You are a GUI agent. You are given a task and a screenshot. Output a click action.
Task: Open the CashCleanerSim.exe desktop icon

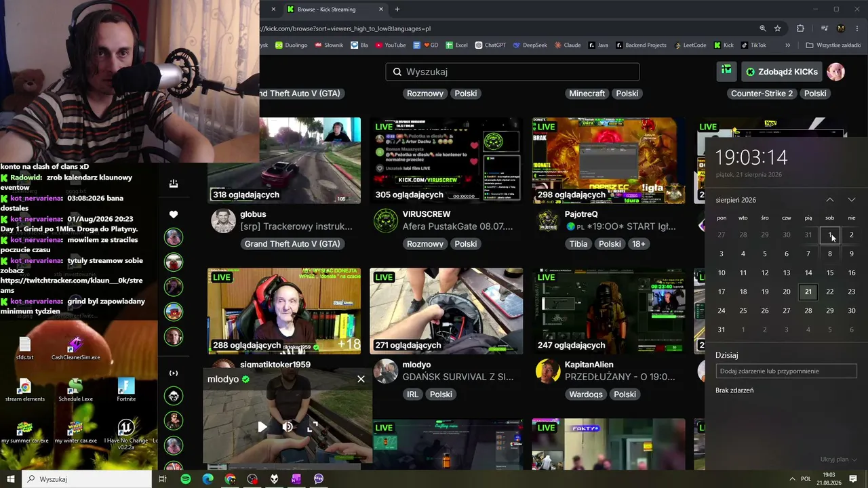(x=75, y=348)
